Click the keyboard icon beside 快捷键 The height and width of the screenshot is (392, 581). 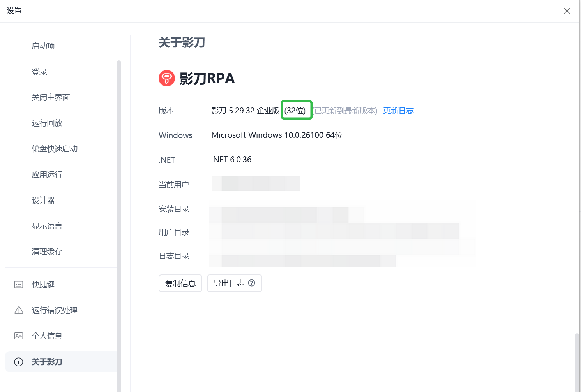click(x=19, y=285)
